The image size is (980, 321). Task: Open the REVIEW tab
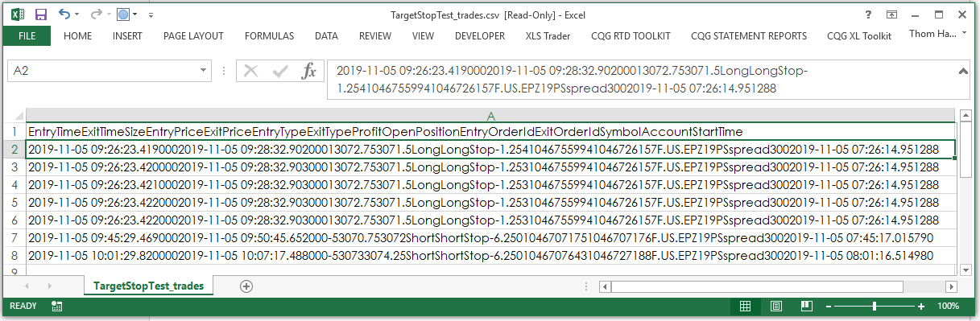coord(375,35)
